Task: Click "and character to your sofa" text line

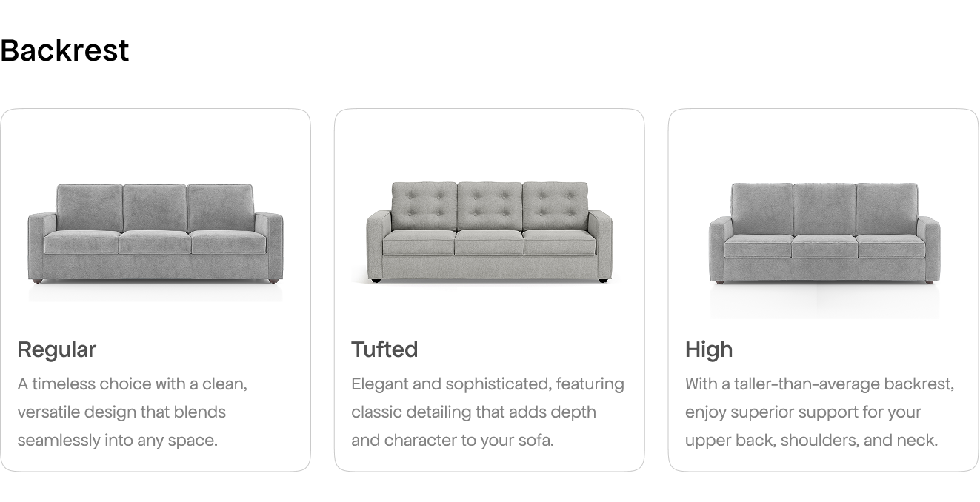Action: 453,441
